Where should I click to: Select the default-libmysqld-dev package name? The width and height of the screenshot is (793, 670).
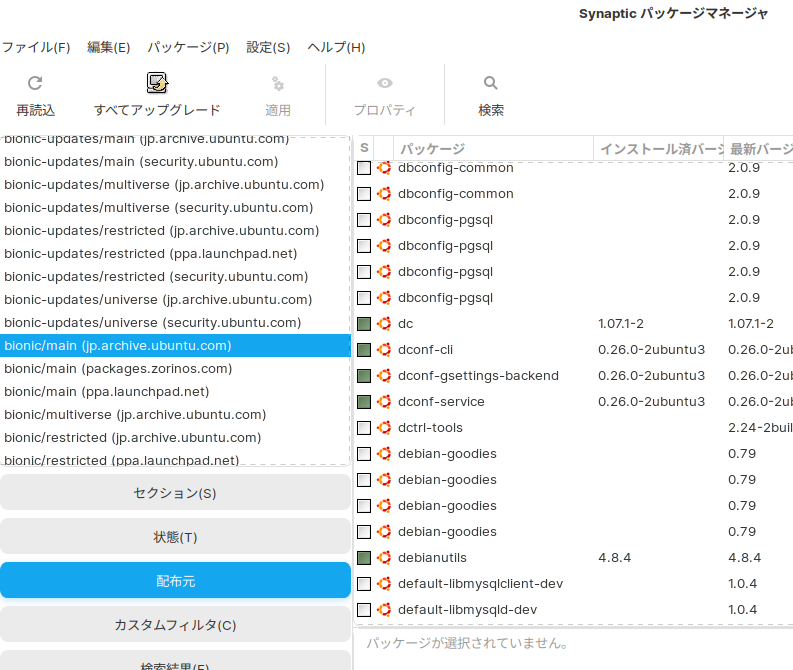(467, 610)
